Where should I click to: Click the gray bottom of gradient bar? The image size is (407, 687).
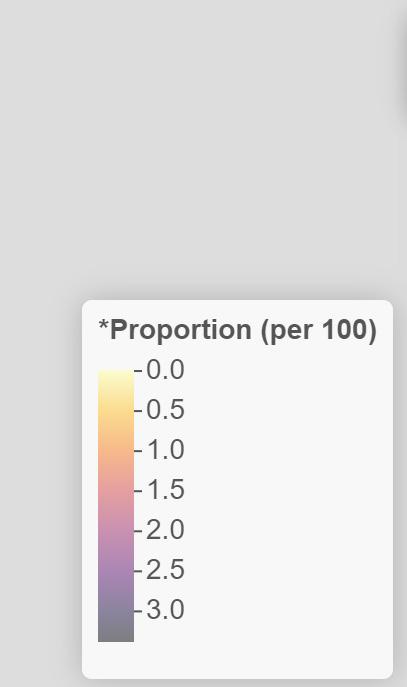(x=116, y=627)
